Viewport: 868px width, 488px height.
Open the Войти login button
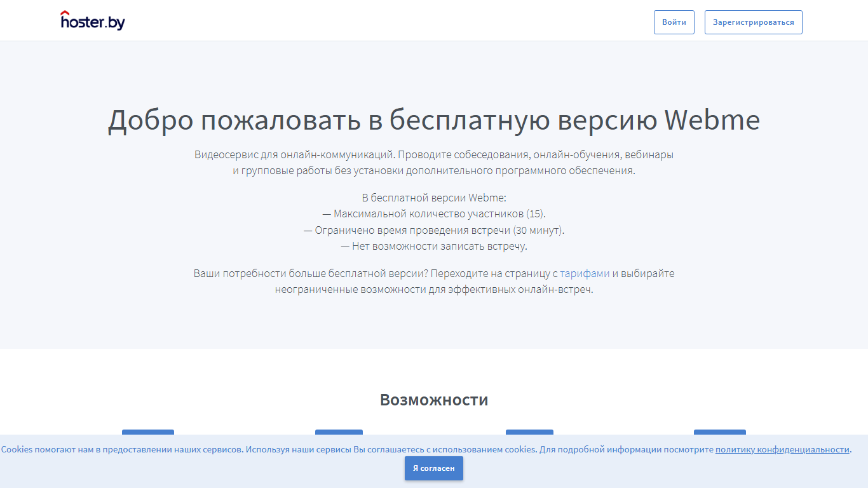coord(674,22)
